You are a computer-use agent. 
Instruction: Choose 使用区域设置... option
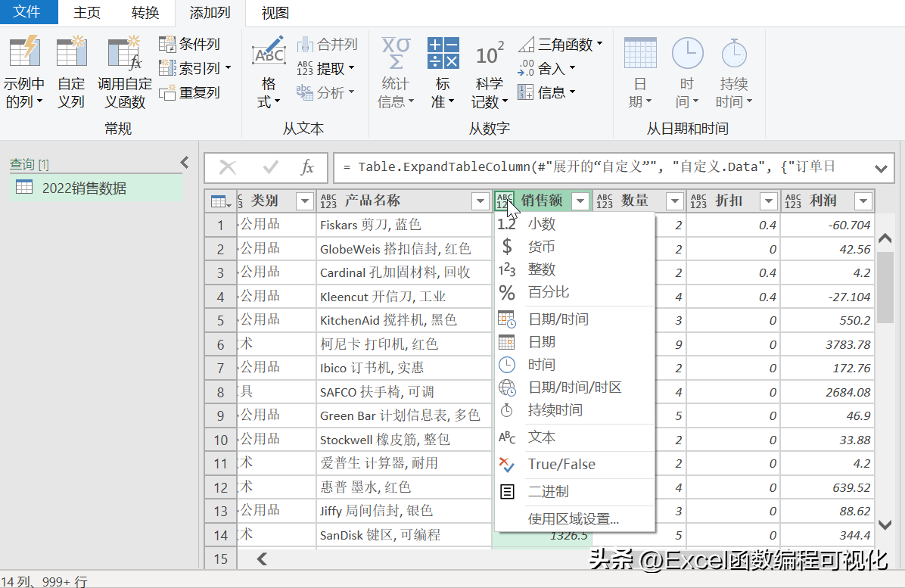(575, 518)
